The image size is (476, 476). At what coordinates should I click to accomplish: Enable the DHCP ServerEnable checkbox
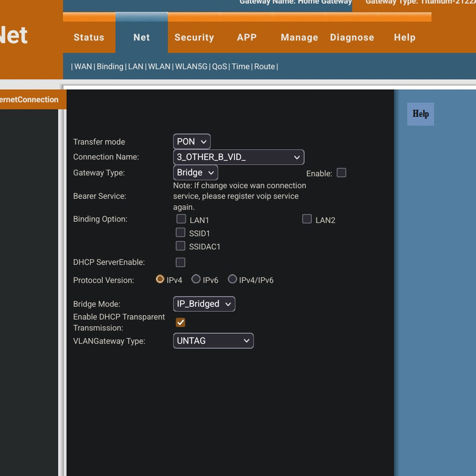[181, 262]
